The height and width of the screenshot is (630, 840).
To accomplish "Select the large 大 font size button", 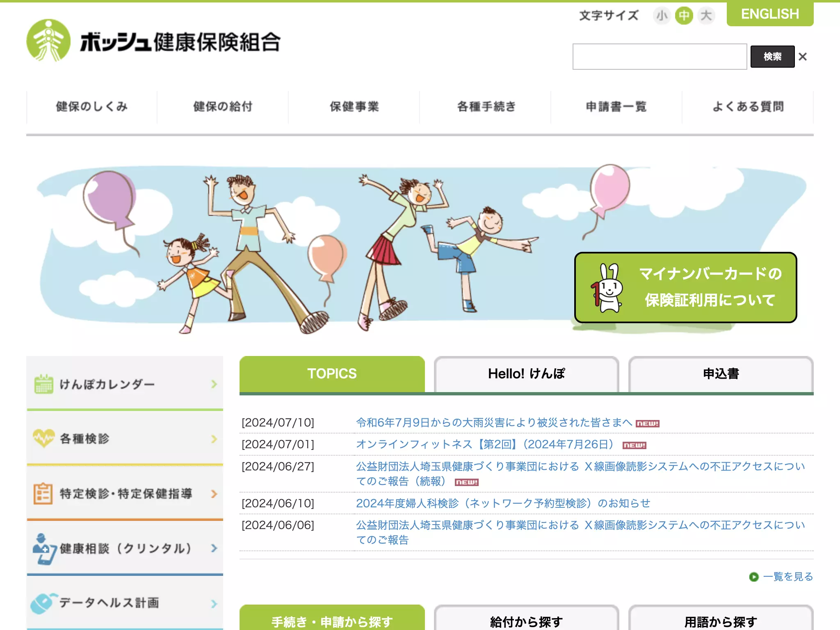I will tap(706, 16).
